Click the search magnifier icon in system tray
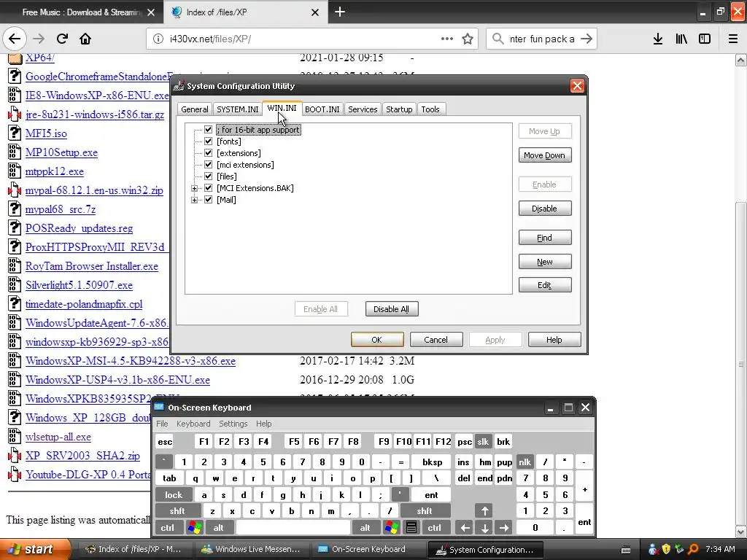The width and height of the screenshot is (747, 560). click(x=693, y=550)
